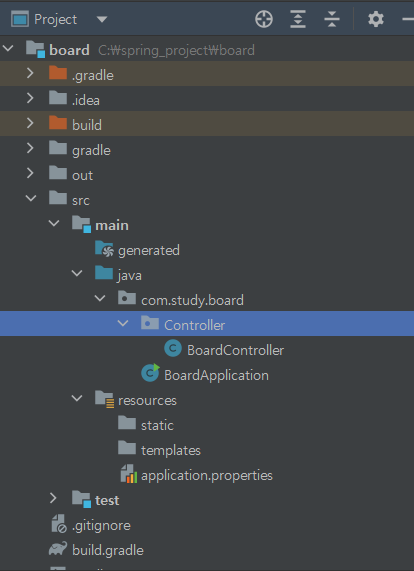Collapse the main module chevron

54,223
